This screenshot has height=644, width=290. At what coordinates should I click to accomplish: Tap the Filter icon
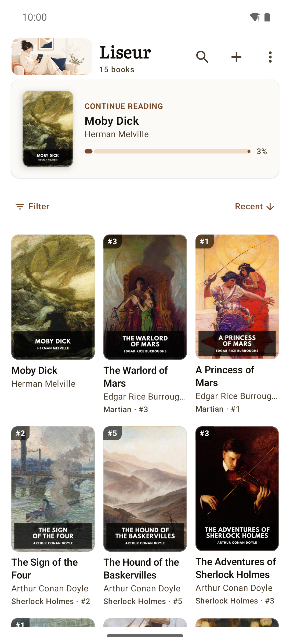[20, 206]
